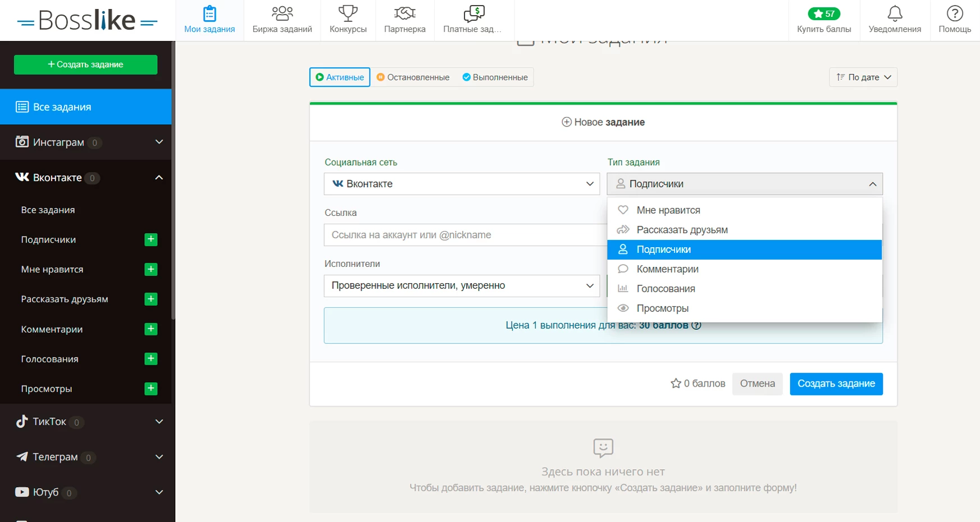The width and height of the screenshot is (980, 522).
Task: Add a Просмотры task via green plus
Action: [x=151, y=388]
